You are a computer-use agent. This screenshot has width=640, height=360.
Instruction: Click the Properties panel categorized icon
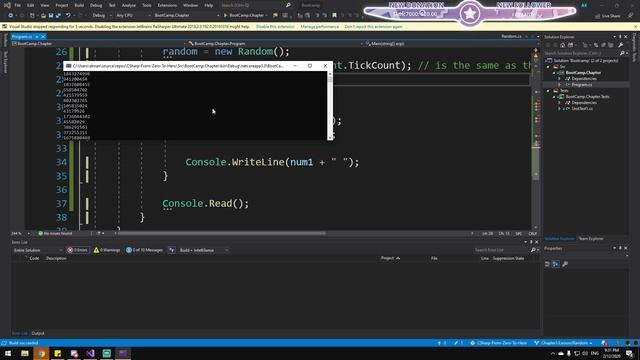(x=547, y=264)
